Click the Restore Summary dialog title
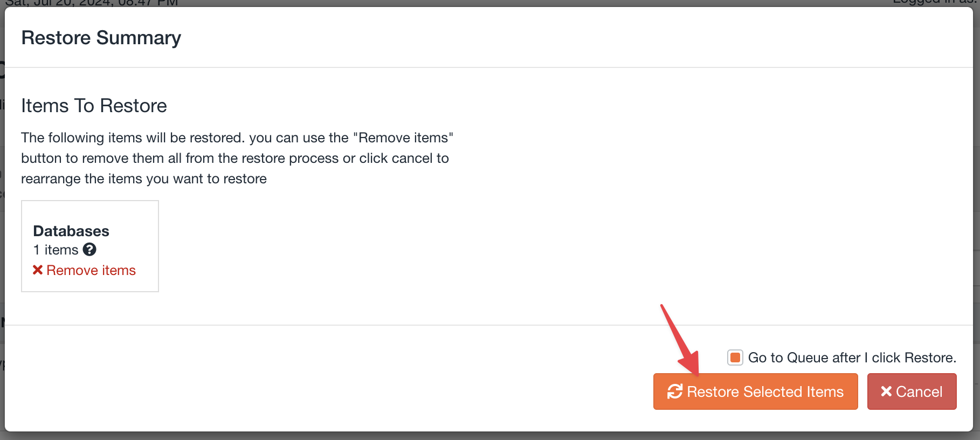The height and width of the screenshot is (440, 980). click(x=101, y=38)
